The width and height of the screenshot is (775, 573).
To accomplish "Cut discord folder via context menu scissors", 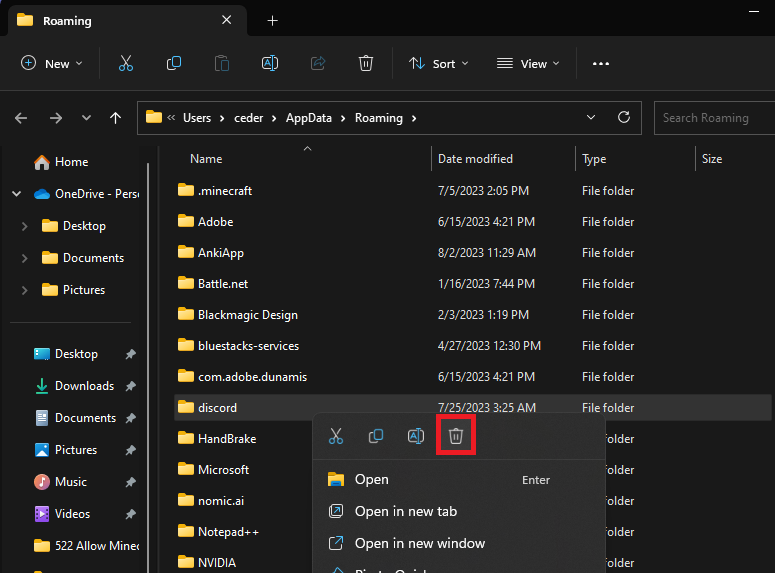I will coord(336,436).
